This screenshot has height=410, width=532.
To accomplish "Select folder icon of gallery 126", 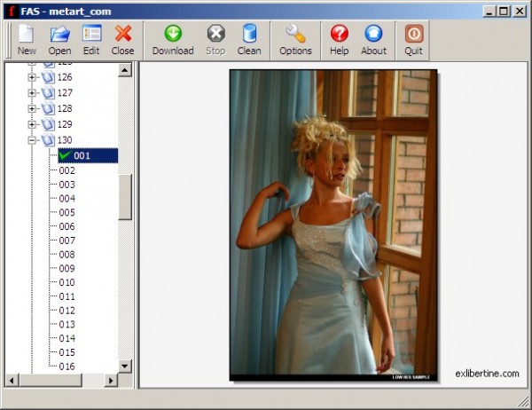I will click(x=48, y=77).
